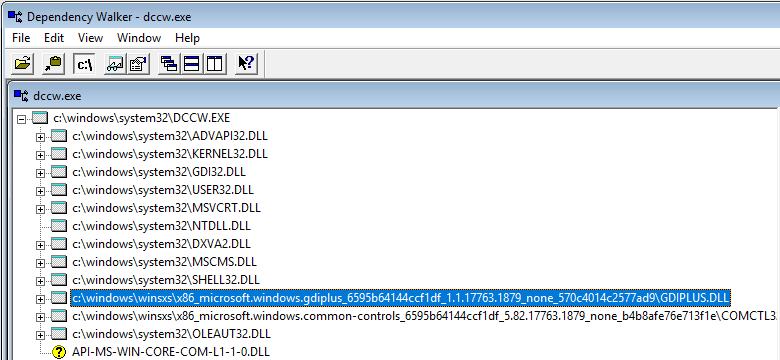Expand the MSCMS.DLL tree node
Screen dimensions: 780x360
click(40, 263)
